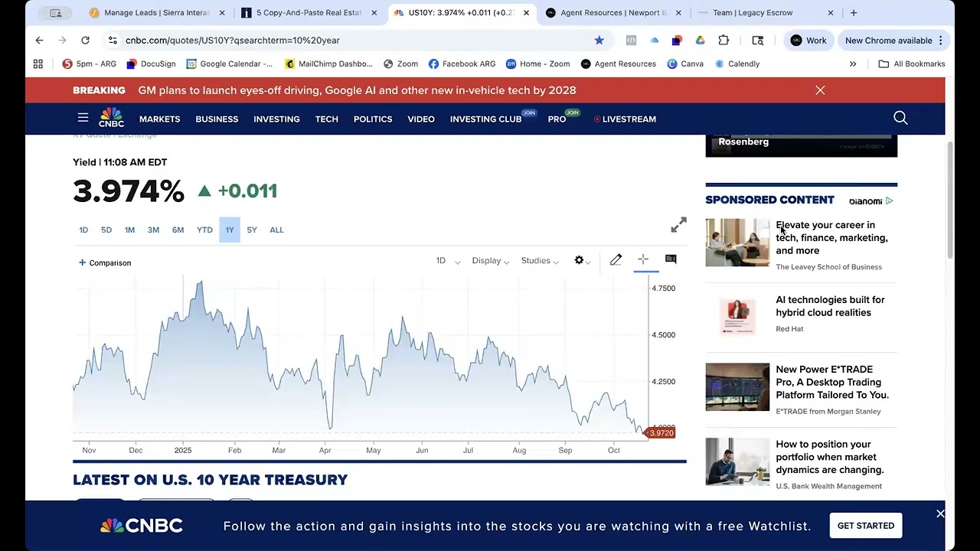
Task: Open the Chrome Extensions puzzle icon
Action: (724, 40)
